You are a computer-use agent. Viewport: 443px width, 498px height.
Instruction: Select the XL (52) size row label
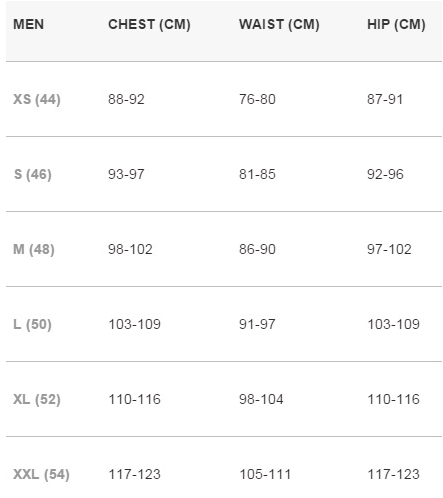(x=37, y=399)
